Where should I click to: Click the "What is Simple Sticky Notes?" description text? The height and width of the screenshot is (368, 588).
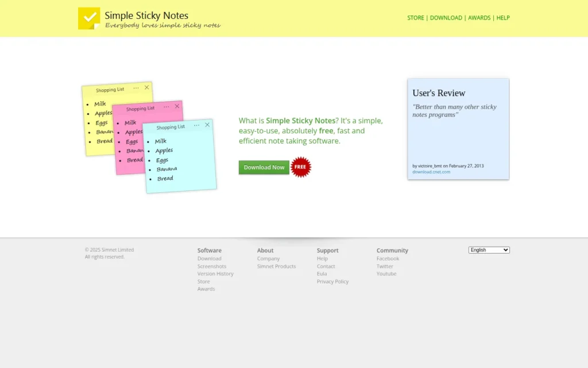coord(311,131)
